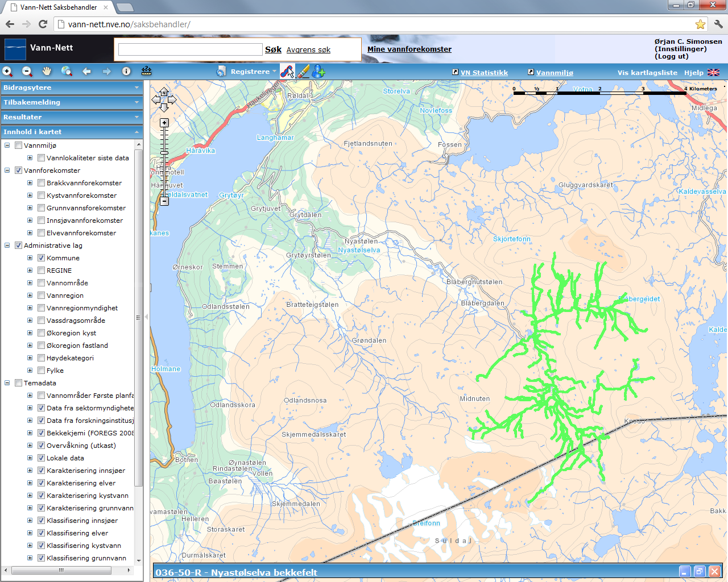Click the Søk search button
This screenshot has width=728, height=582.
273,49
